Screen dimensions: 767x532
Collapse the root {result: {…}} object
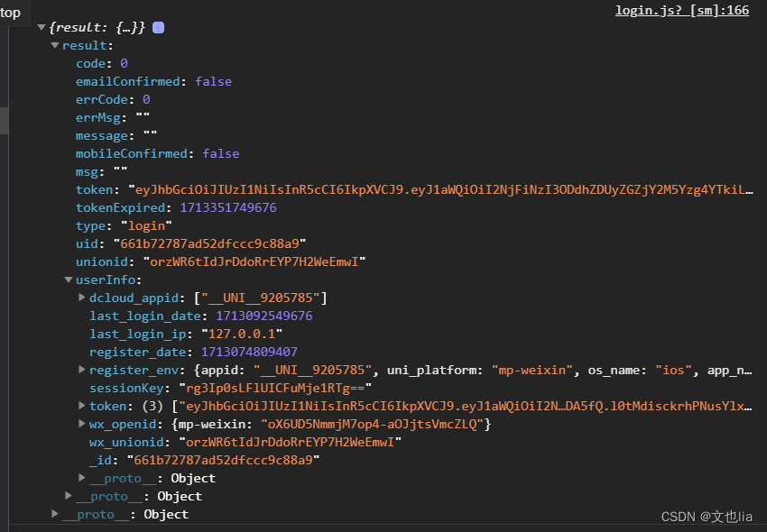click(42, 27)
